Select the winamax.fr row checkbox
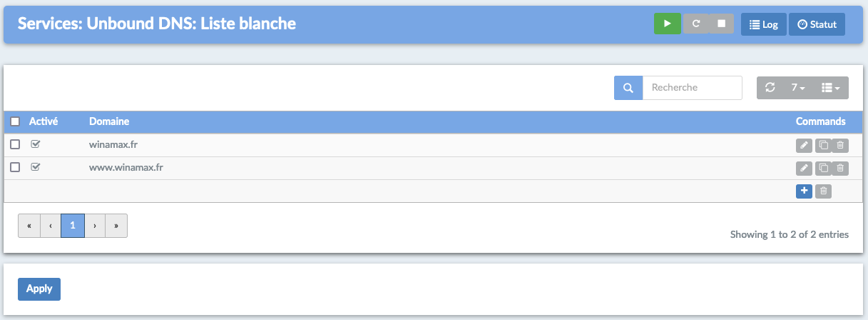The image size is (868, 320). click(15, 145)
